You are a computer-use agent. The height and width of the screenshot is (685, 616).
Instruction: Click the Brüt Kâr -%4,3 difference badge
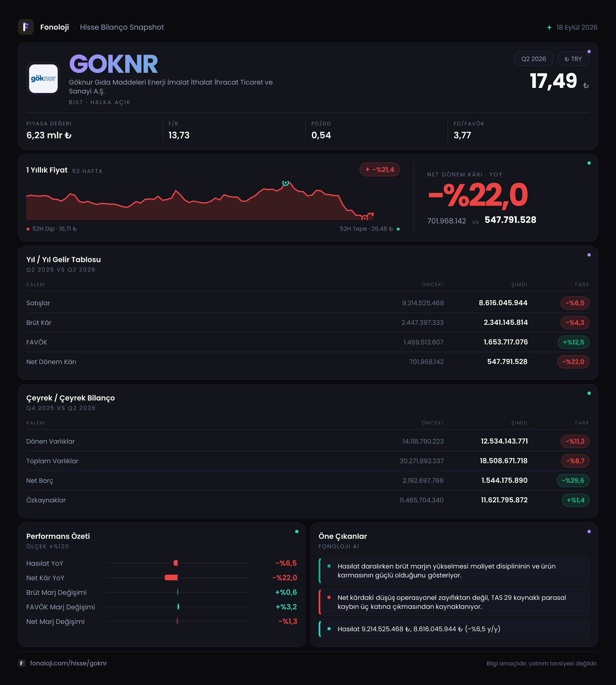575,323
